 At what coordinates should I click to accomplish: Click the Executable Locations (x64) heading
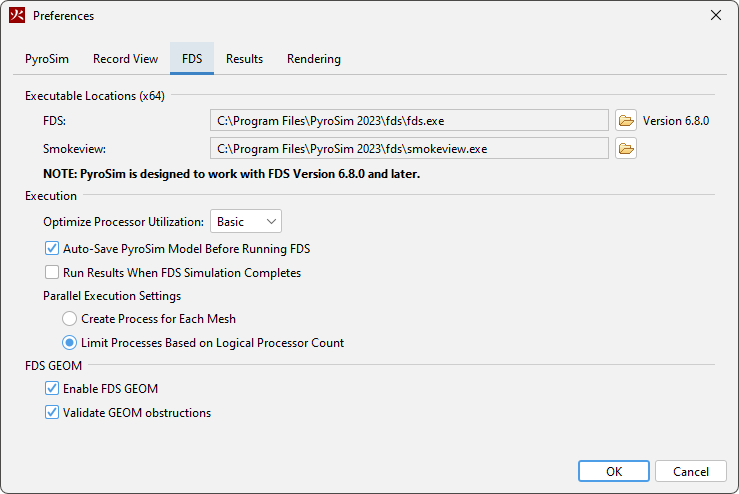pyautogui.click(x=95, y=96)
